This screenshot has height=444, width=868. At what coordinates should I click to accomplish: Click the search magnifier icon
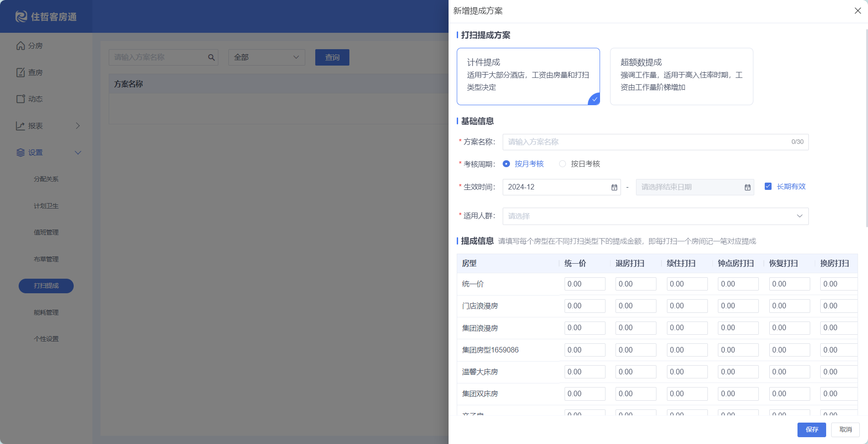tap(211, 57)
